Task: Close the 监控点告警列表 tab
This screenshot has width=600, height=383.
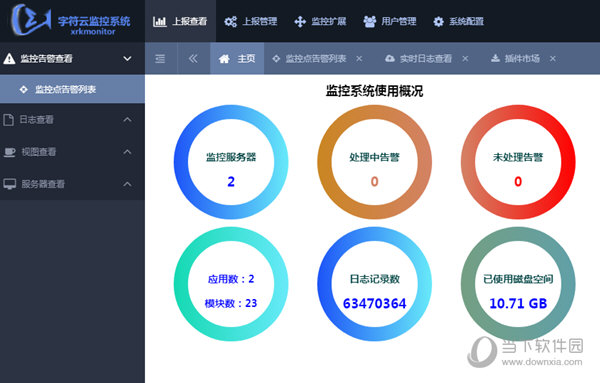Action: (359, 59)
